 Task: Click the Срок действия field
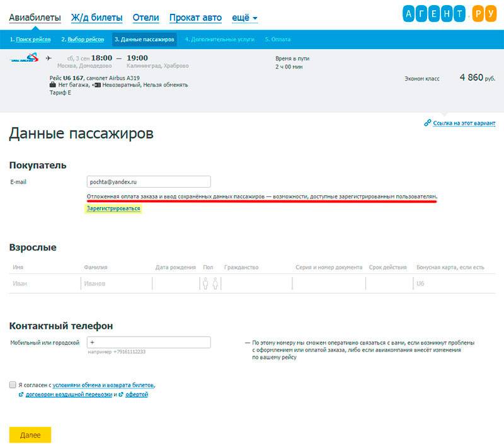click(389, 283)
